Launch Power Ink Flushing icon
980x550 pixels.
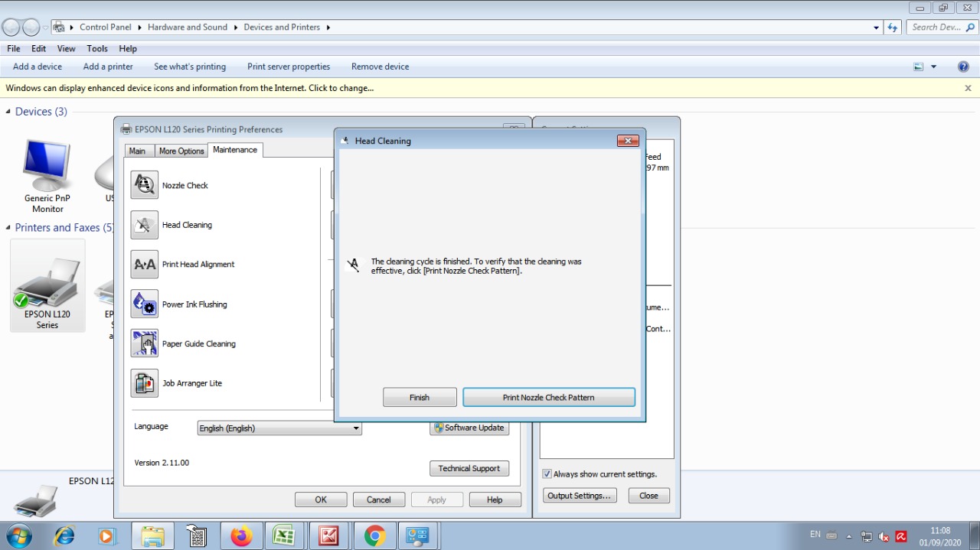pos(145,304)
